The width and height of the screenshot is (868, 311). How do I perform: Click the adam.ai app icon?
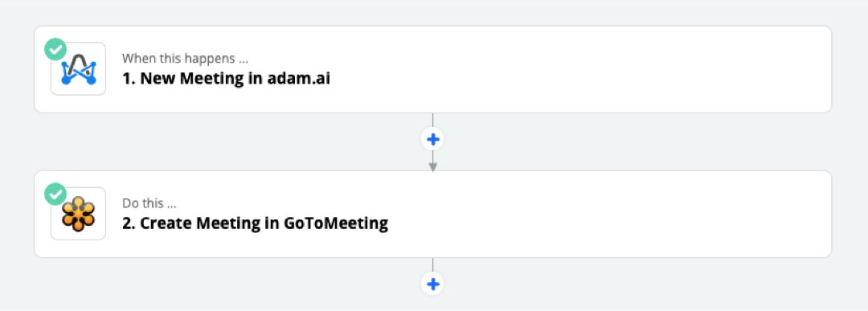[x=78, y=69]
